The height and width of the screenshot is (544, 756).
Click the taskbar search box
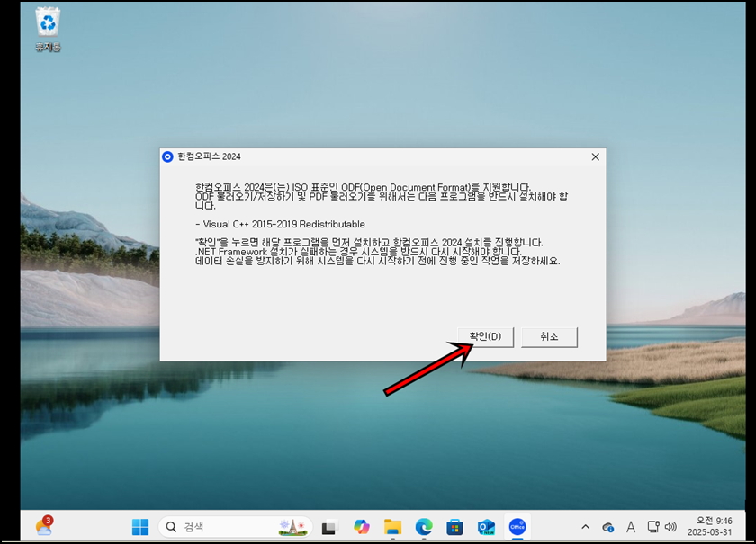[x=235, y=527]
